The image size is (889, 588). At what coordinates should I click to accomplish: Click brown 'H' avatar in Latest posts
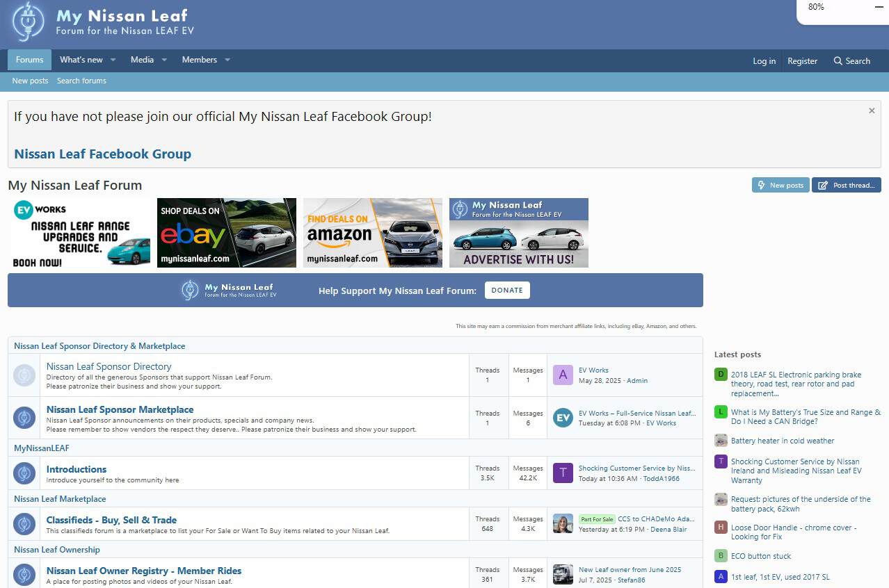point(721,528)
